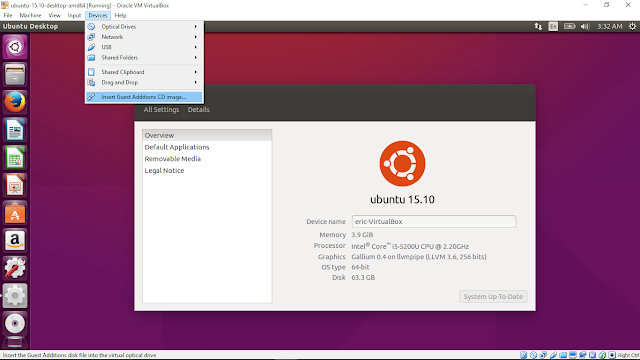Click the USB status bar icon
The height and width of the screenshot is (360, 640).
pos(553,355)
